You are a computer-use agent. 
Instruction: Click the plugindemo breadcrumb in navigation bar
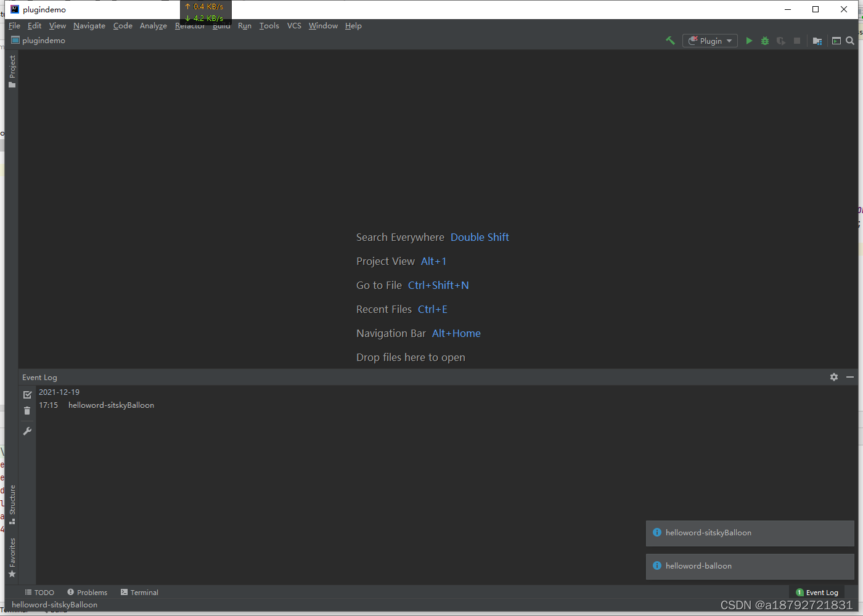[x=38, y=41]
